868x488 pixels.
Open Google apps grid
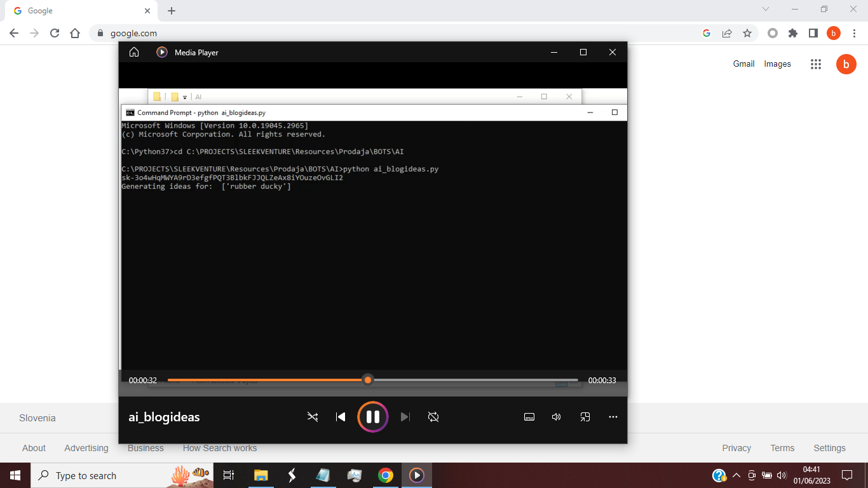816,64
